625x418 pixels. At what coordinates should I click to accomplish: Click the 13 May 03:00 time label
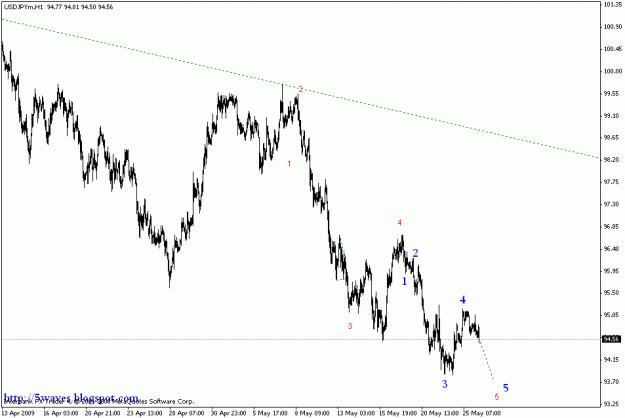(x=356, y=413)
